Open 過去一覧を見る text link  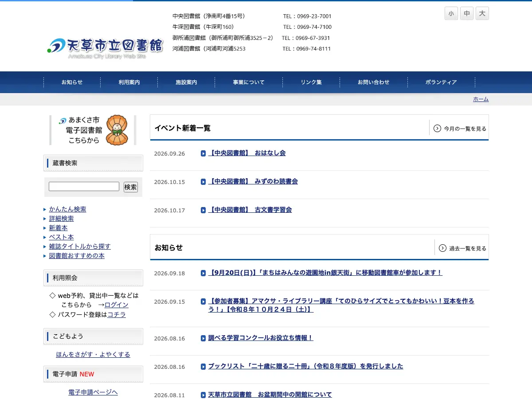tap(468, 249)
